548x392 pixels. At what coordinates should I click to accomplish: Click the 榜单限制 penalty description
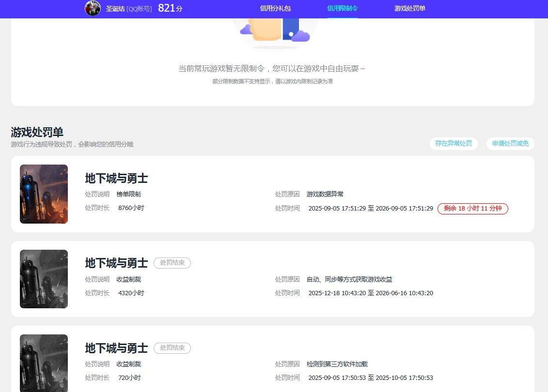128,194
